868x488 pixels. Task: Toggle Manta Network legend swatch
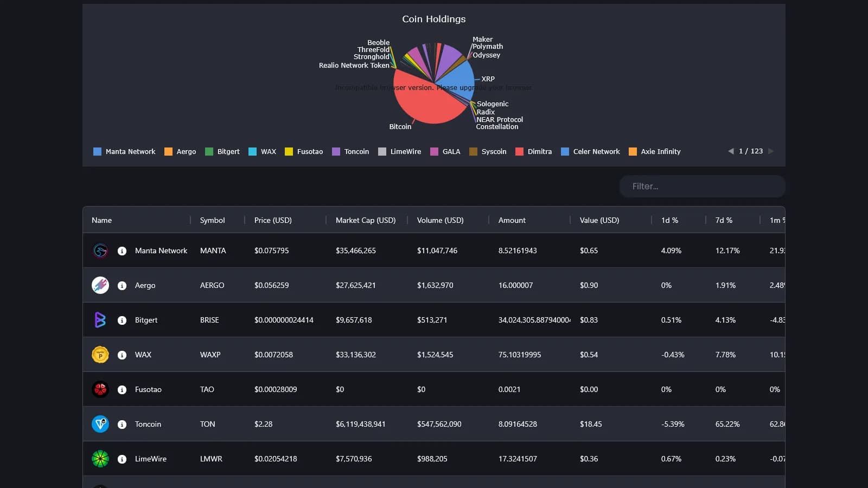[97, 152]
